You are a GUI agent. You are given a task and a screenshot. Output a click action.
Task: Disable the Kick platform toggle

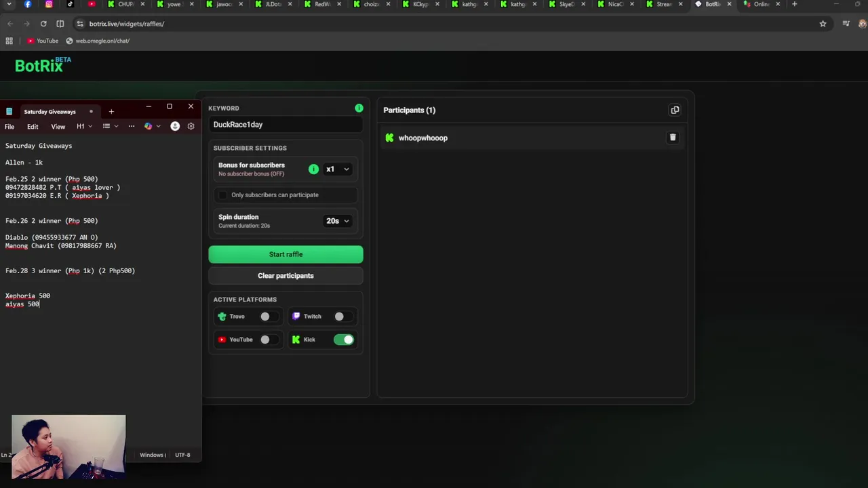pyautogui.click(x=344, y=340)
